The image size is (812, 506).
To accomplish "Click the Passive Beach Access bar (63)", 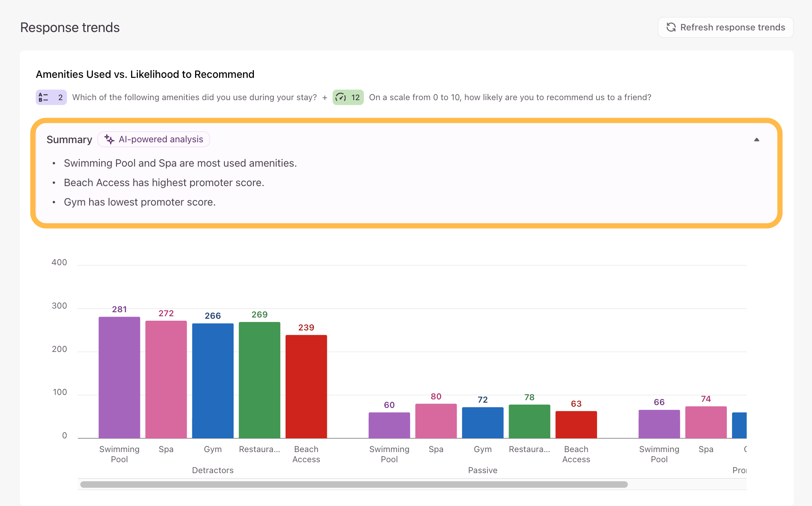I will click(576, 425).
